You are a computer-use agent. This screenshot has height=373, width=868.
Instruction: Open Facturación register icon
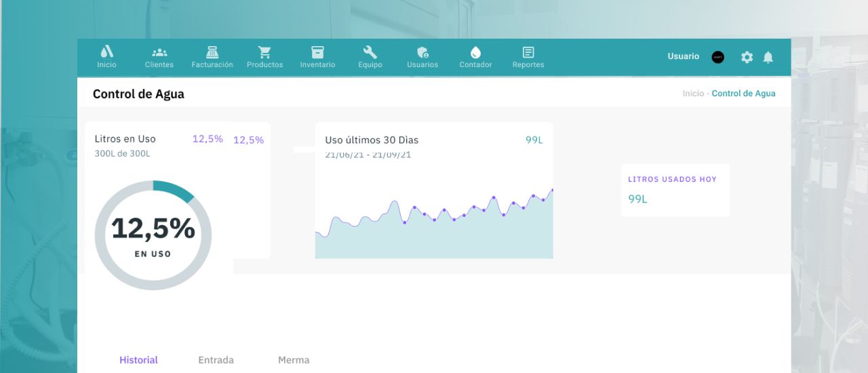(x=212, y=53)
